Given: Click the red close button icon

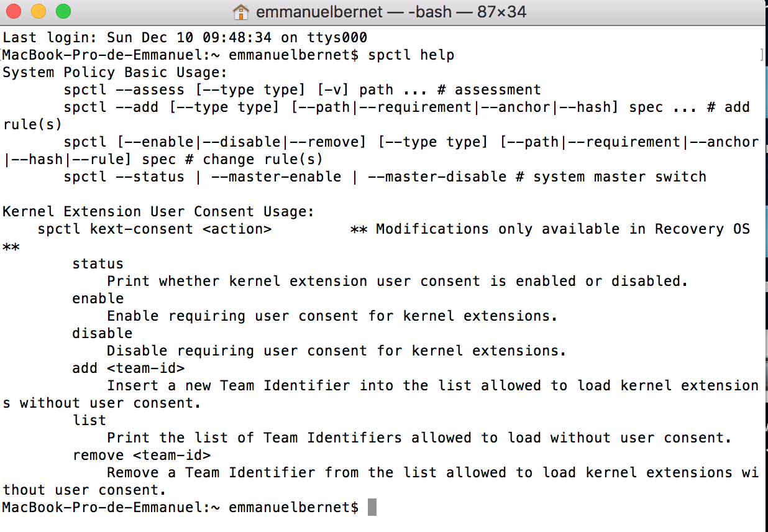Looking at the screenshot, I should 14,11.
